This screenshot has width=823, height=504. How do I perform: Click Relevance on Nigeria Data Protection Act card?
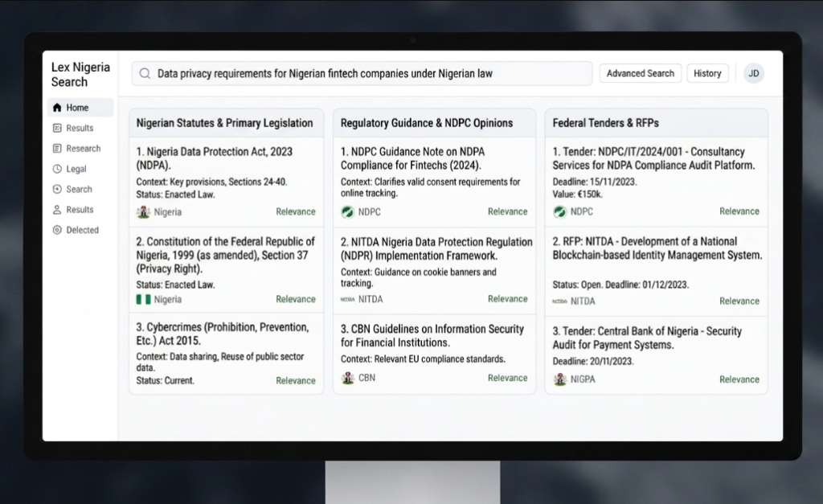pos(296,211)
